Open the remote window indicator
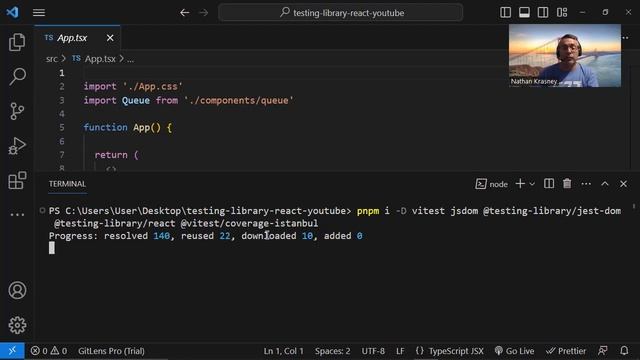Image resolution: width=640 pixels, height=360 pixels. 12,351
